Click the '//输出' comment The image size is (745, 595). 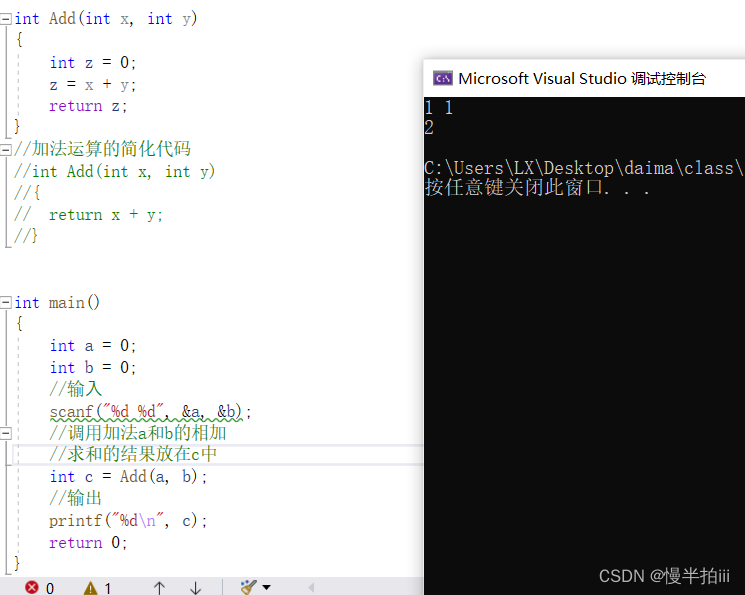coord(76,498)
